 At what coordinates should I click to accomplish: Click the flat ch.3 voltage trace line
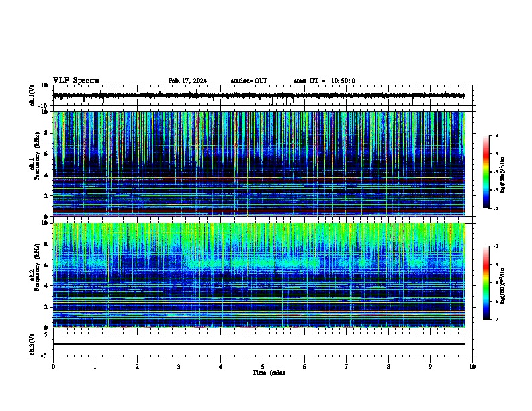pos(259,344)
